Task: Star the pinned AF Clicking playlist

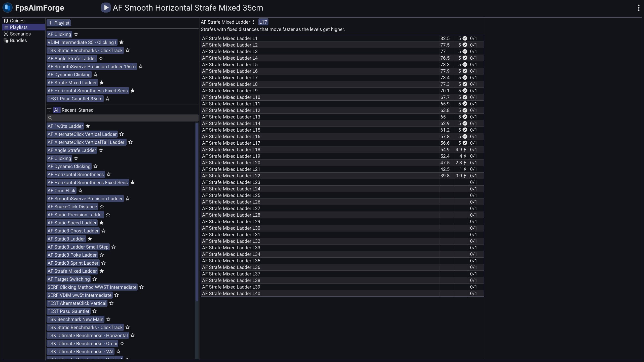Action: 76,34
